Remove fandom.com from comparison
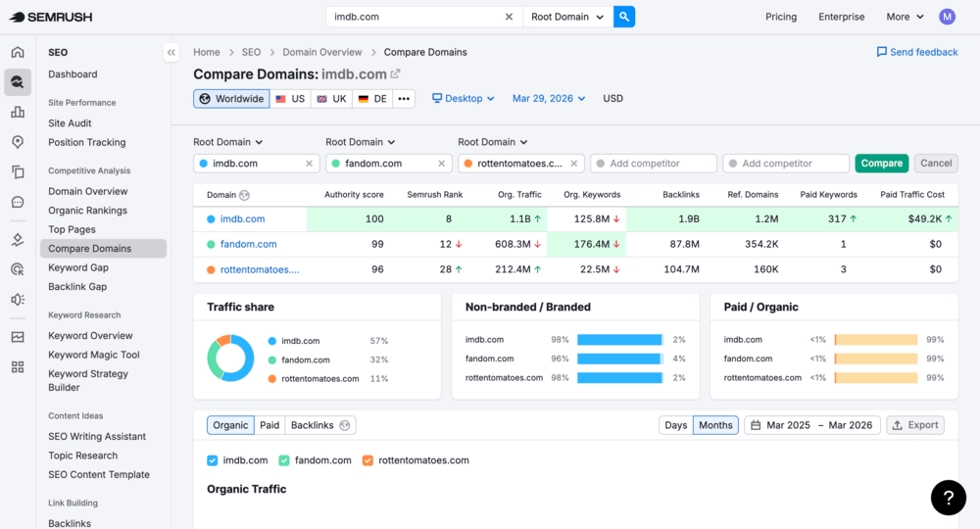This screenshot has height=529, width=980. tap(441, 164)
